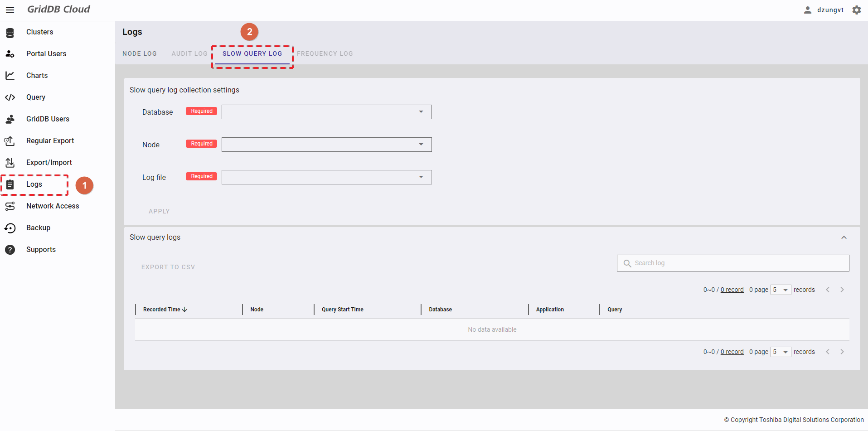Open Clusters in the sidebar
The height and width of the screenshot is (431, 868).
point(39,32)
